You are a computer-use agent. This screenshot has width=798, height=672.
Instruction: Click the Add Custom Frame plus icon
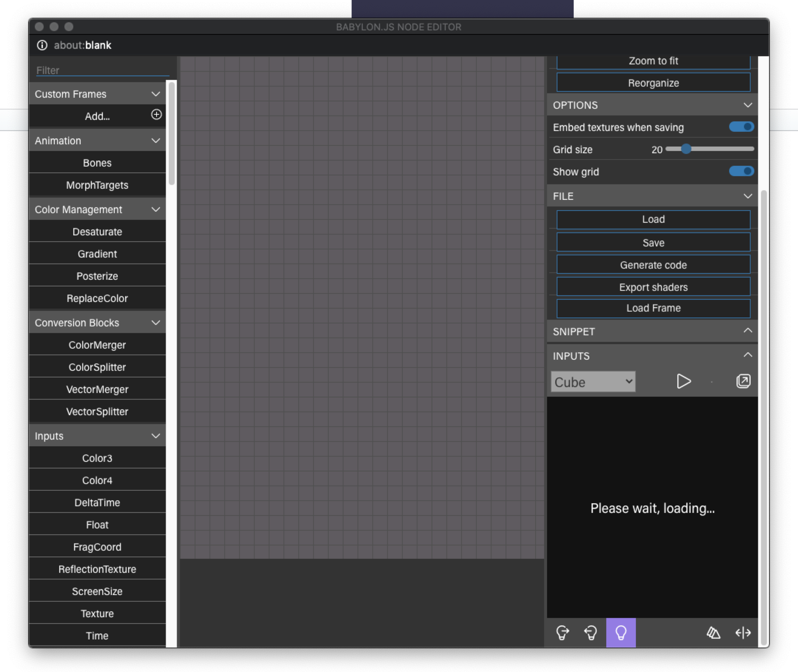point(156,115)
